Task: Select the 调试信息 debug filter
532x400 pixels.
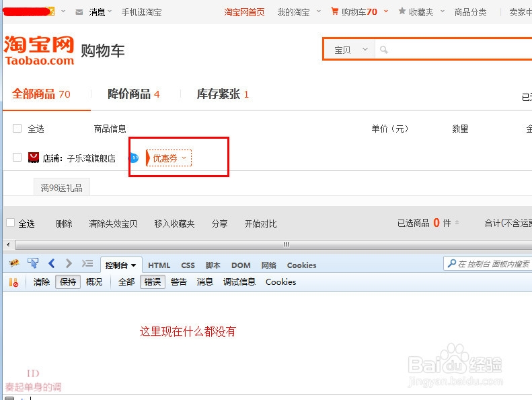Action: (x=239, y=282)
